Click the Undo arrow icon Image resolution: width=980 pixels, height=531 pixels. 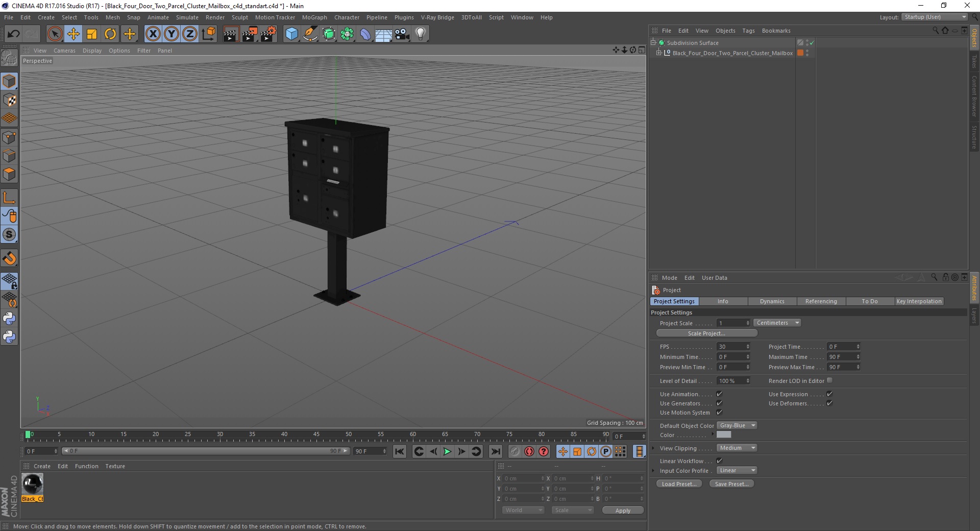click(13, 34)
